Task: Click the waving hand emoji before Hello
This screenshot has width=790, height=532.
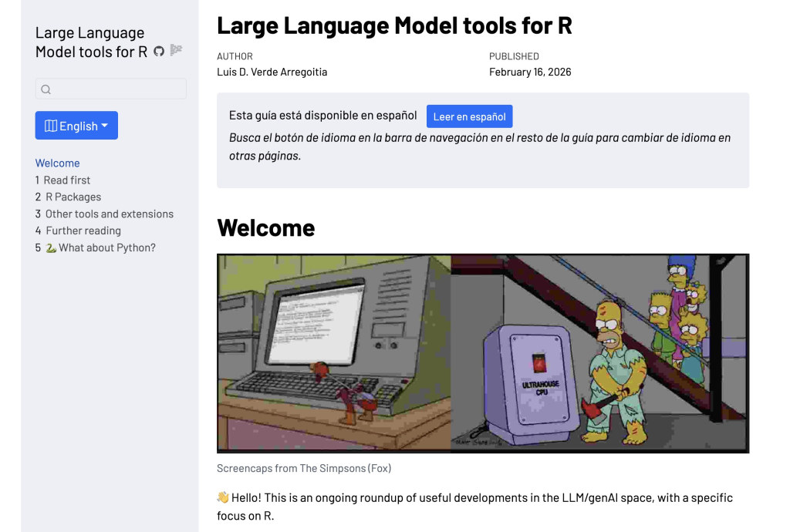Action: click(x=223, y=497)
